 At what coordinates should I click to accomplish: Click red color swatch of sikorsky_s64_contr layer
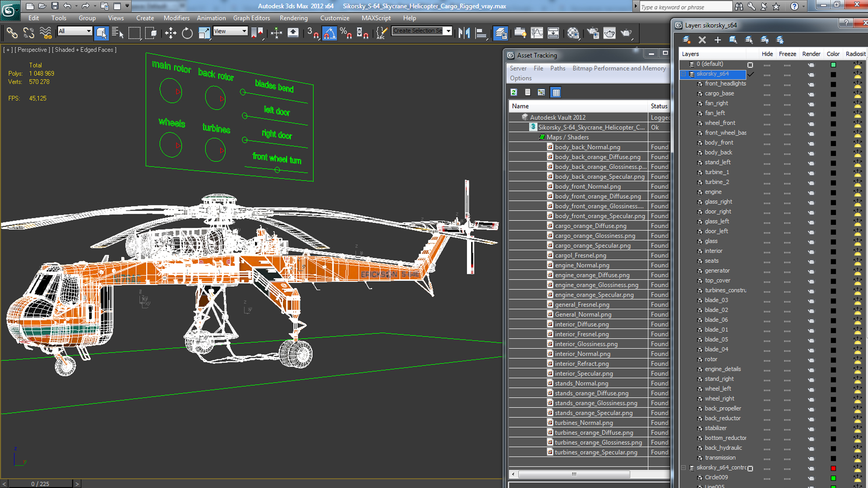click(x=833, y=468)
